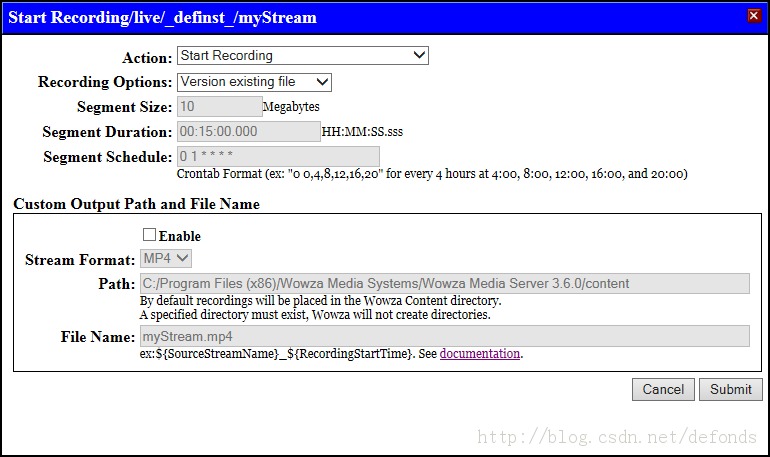Viewport: 770px width, 457px height.
Task: Click the Action label
Action: (147, 58)
